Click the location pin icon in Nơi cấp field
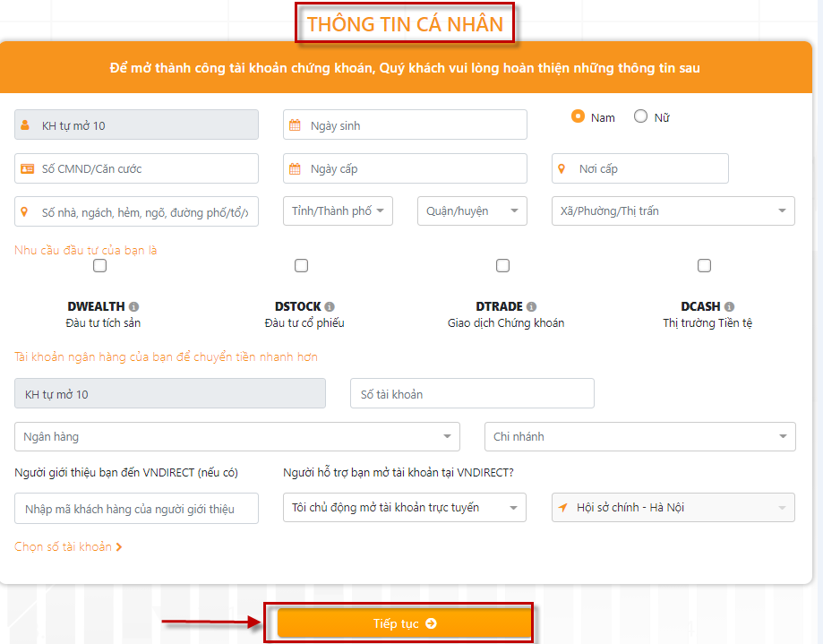The width and height of the screenshot is (823, 644). pyautogui.click(x=561, y=167)
